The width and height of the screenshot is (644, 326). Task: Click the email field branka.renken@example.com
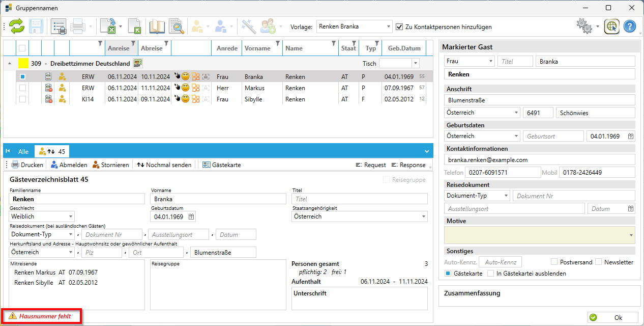[x=540, y=159]
